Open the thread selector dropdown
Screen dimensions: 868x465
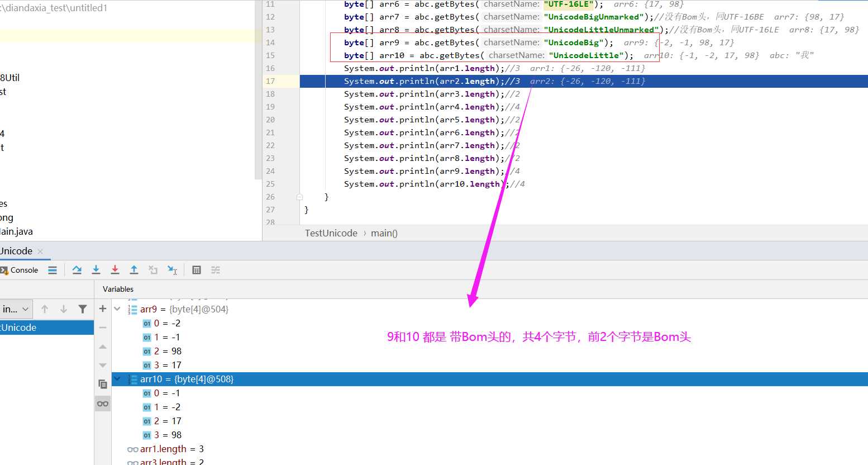tap(16, 309)
